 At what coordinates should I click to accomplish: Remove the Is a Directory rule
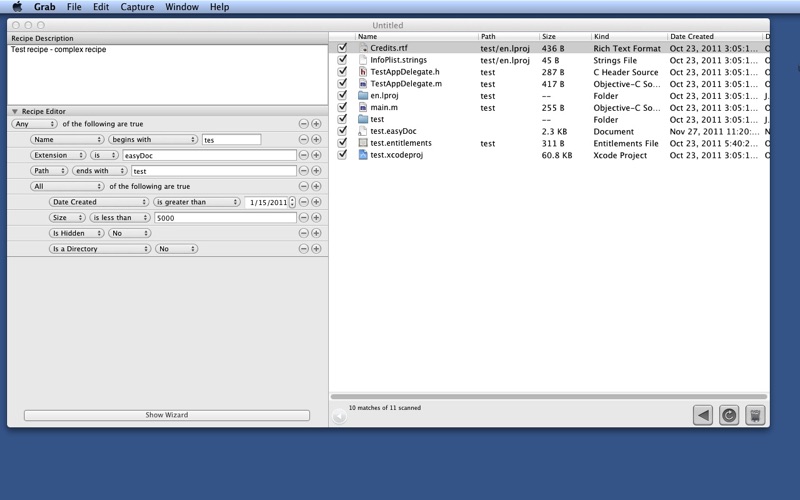[304, 249]
